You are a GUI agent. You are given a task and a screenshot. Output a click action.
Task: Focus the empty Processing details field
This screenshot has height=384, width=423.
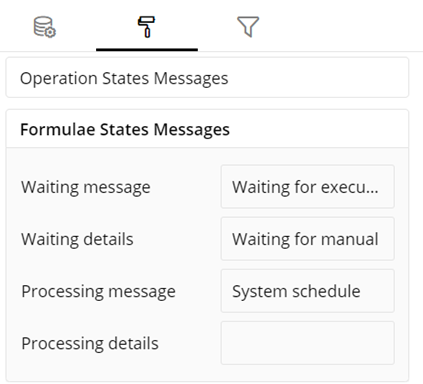click(308, 343)
